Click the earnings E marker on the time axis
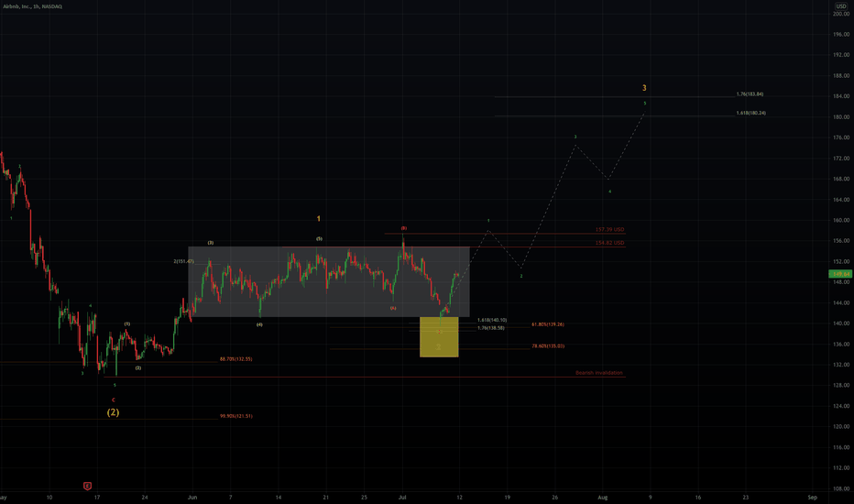Image resolution: width=854 pixels, height=504 pixels. [87, 486]
